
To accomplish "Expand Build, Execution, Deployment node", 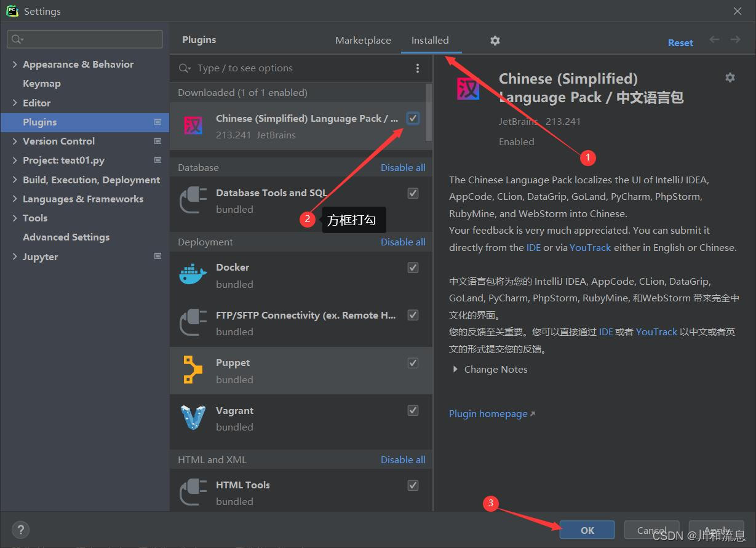I will point(15,180).
